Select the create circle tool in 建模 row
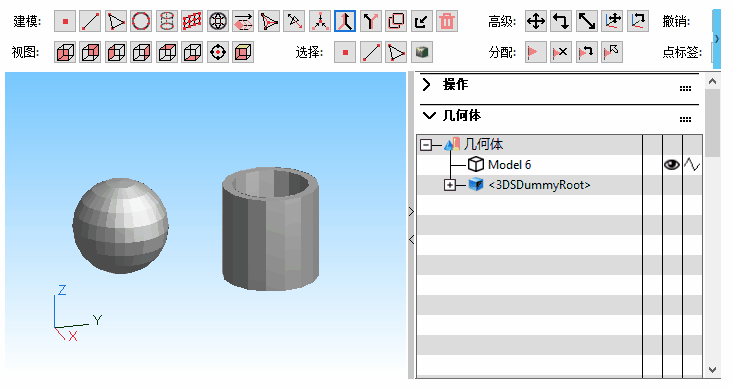This screenshot has height=388, width=732. point(141,21)
